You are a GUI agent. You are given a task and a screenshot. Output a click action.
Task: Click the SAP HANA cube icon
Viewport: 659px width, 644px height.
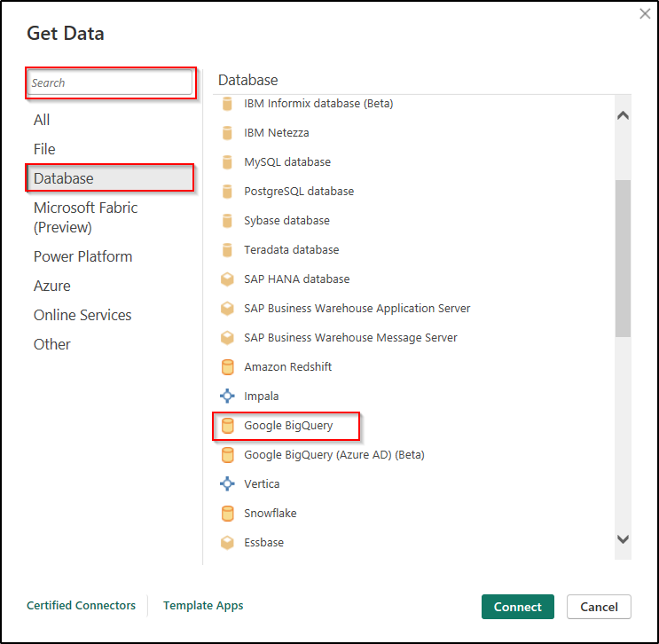227,279
